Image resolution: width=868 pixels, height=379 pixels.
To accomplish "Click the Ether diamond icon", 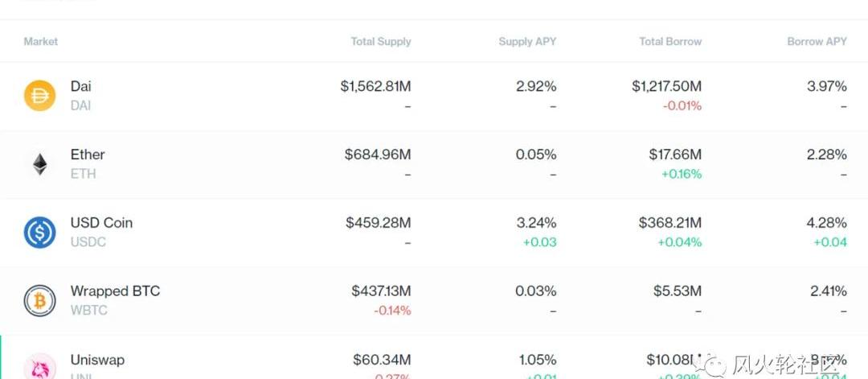I will coord(39,165).
